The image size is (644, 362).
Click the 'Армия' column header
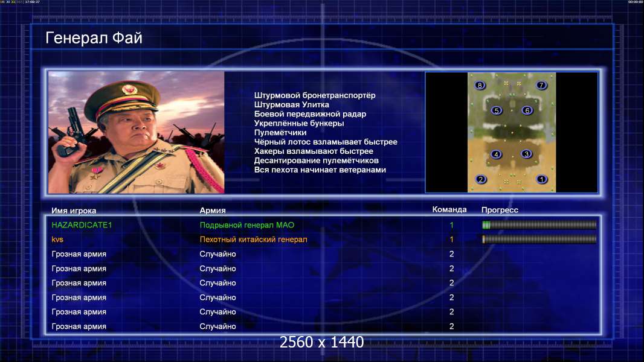(x=212, y=211)
